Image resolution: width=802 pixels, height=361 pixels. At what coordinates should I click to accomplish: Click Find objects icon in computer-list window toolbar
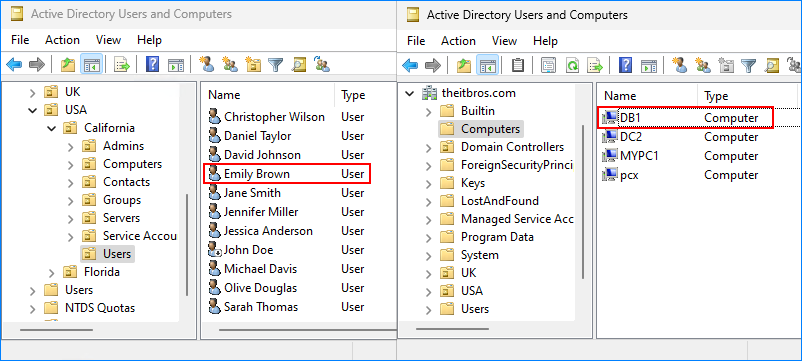[772, 65]
